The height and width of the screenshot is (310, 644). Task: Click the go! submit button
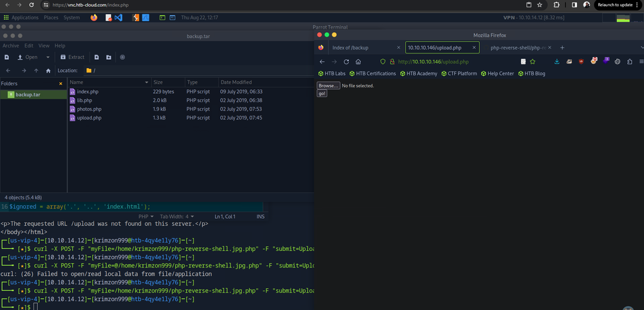(x=322, y=93)
